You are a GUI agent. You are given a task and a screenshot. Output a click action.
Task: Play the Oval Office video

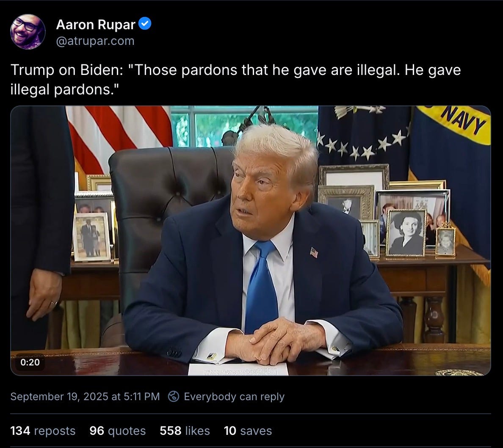251,241
